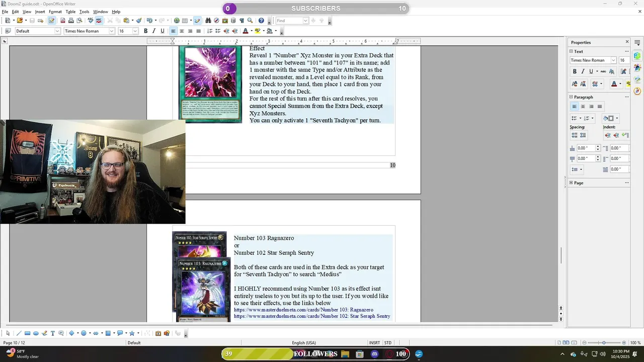644x362 pixels.
Task: Click the Paste clipboard icon
Action: pyautogui.click(x=126, y=21)
